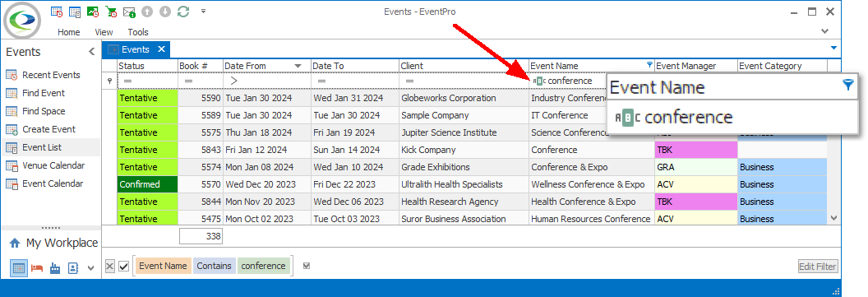
Task: Click the green shopping cart toolbar icon
Action: pos(111,11)
